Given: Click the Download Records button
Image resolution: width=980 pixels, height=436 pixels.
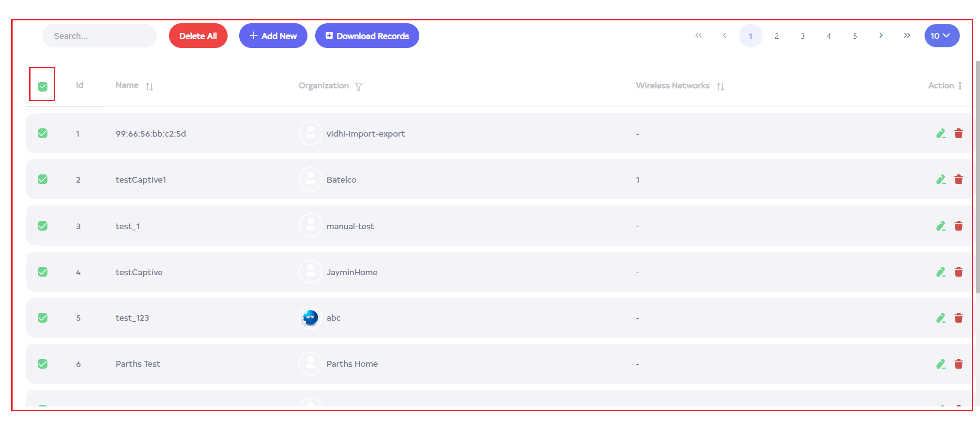Looking at the screenshot, I should (367, 36).
